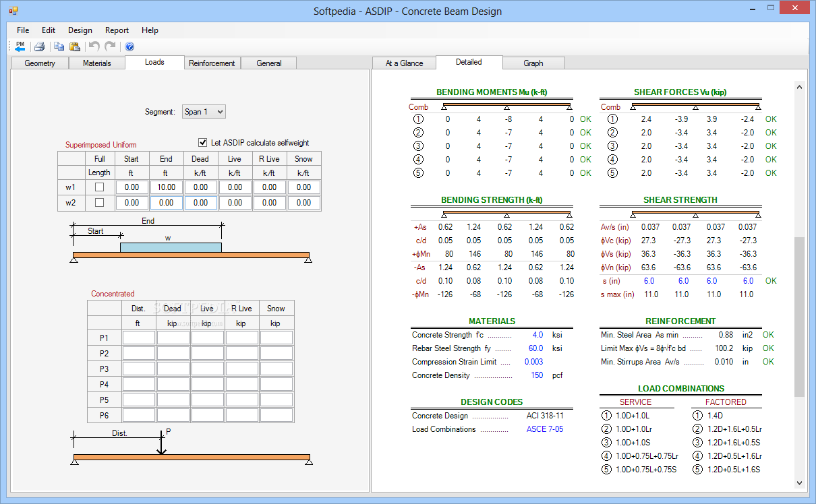Select the Detailed results tab
The image size is (816, 504).
coord(469,62)
